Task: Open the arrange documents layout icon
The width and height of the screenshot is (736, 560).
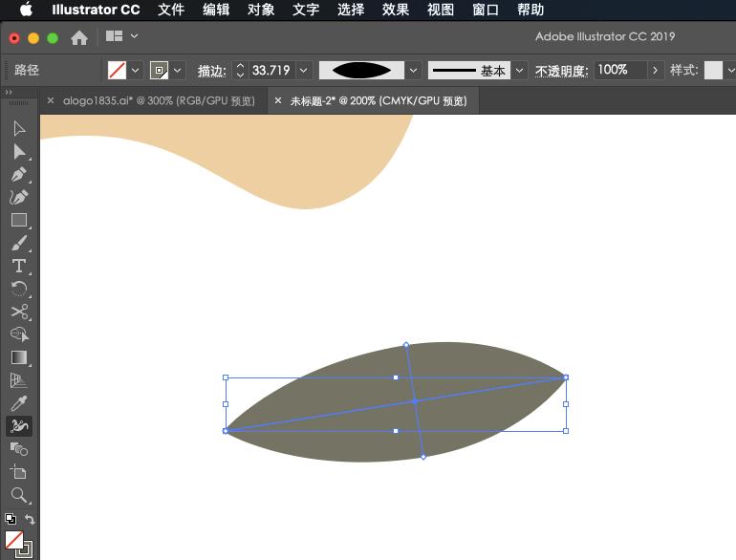Action: [114, 36]
